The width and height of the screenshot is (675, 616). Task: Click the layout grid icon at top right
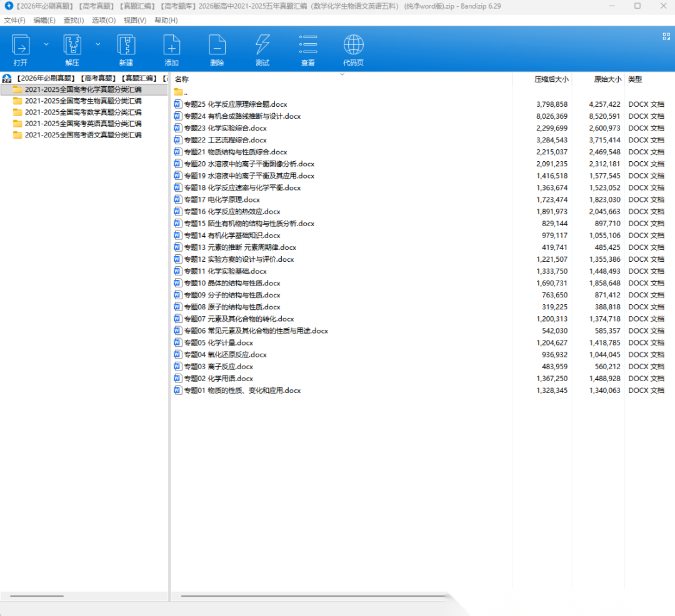point(666,36)
